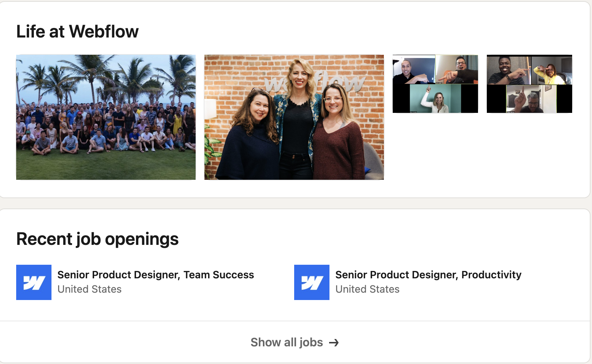Click the video tile of man in orange pointing
Image resolution: width=592 pixels, height=364 pixels.
pos(457,69)
